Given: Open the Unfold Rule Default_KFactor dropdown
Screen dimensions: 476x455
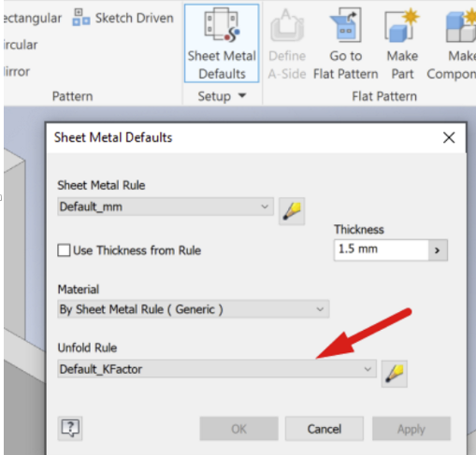Looking at the screenshot, I should pos(217,369).
